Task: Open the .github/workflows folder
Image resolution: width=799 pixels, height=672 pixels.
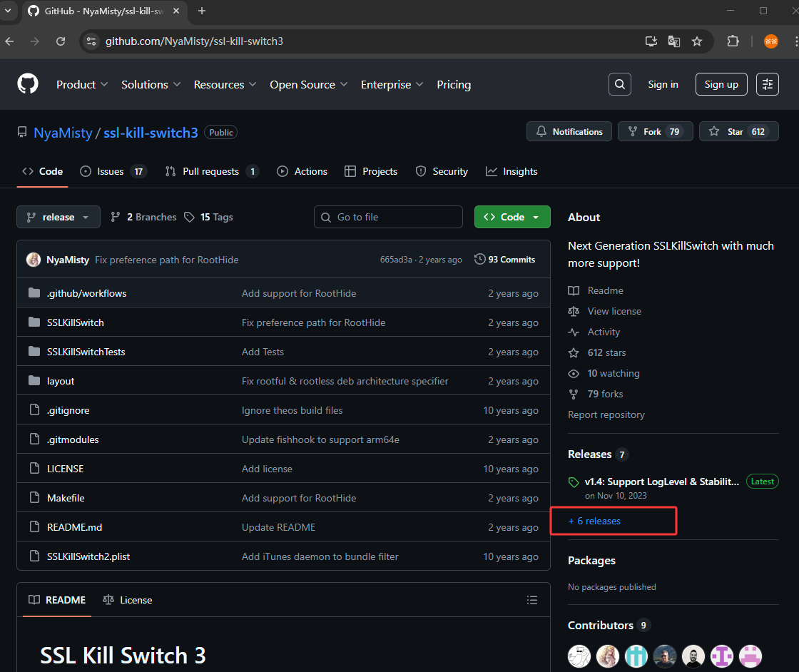Action: [86, 293]
